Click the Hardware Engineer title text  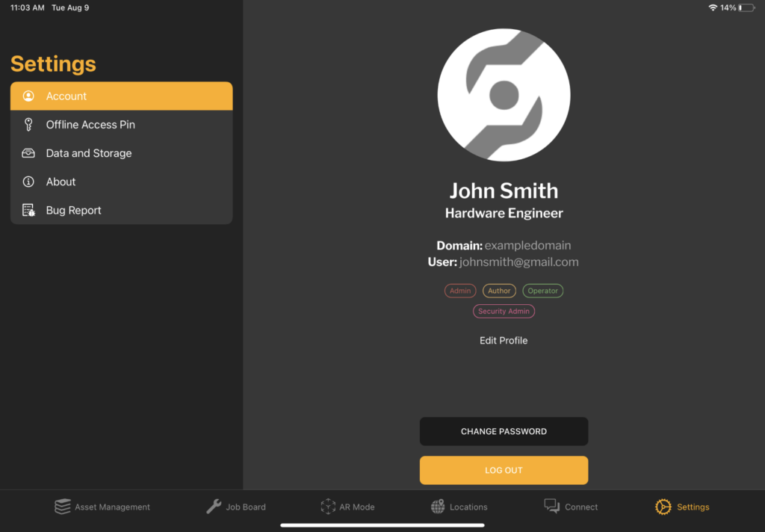coord(504,213)
